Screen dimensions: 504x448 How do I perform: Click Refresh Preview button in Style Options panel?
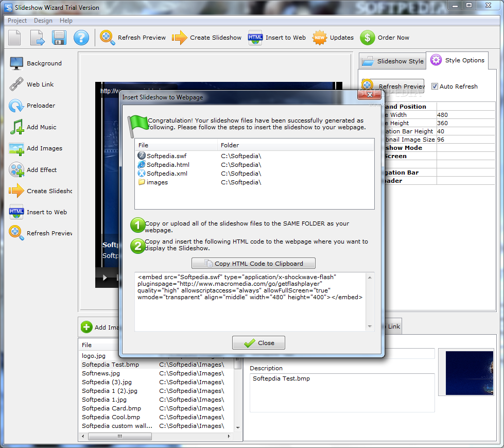coord(392,86)
